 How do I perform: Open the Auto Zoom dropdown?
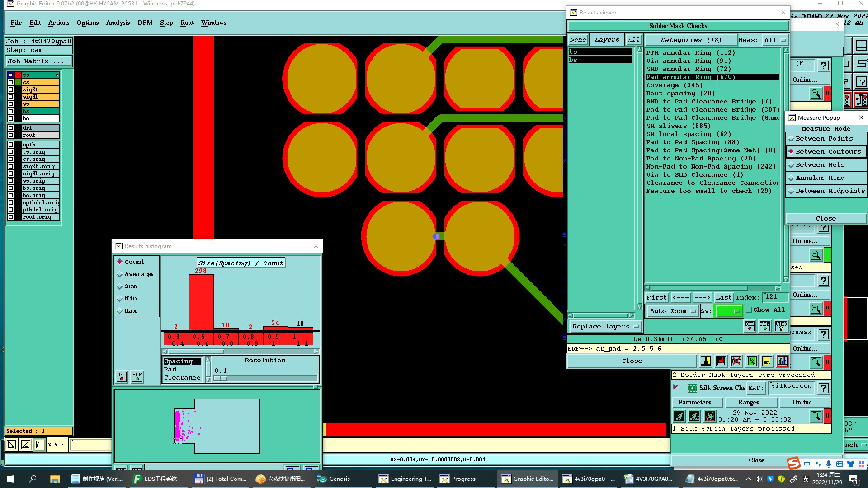coord(672,311)
